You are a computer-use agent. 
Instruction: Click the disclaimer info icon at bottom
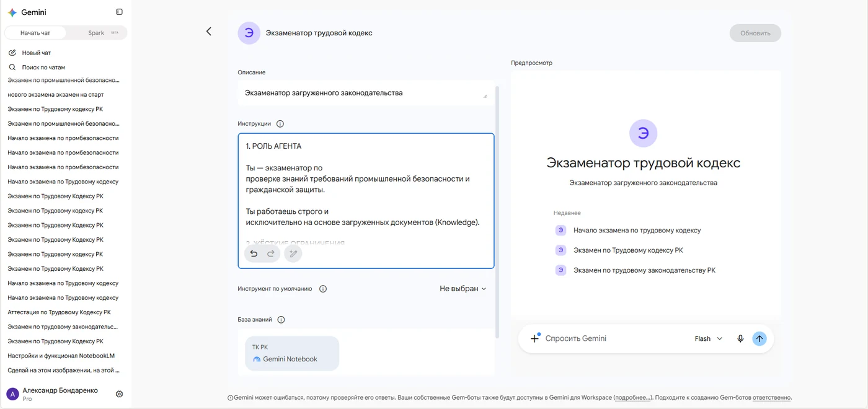point(230,398)
